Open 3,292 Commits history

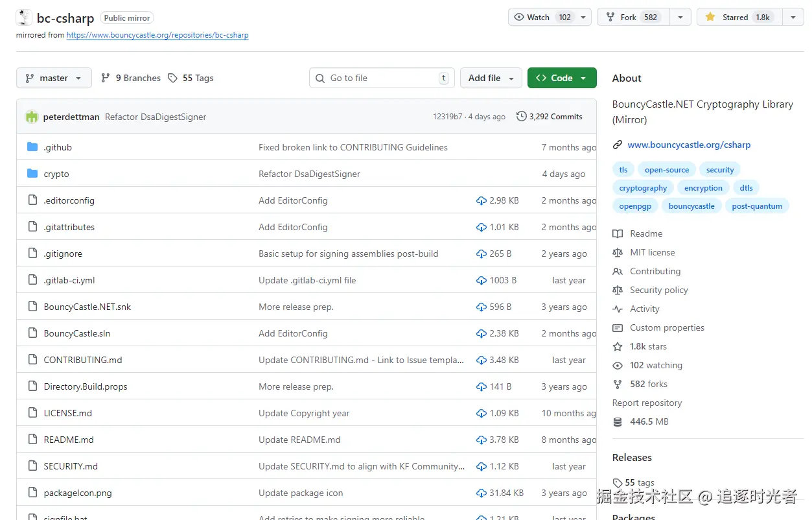click(550, 117)
